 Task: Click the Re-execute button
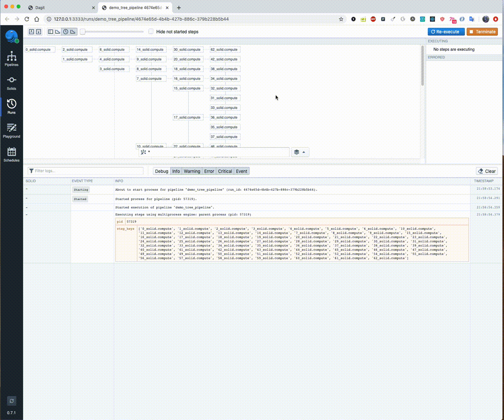(x=446, y=31)
